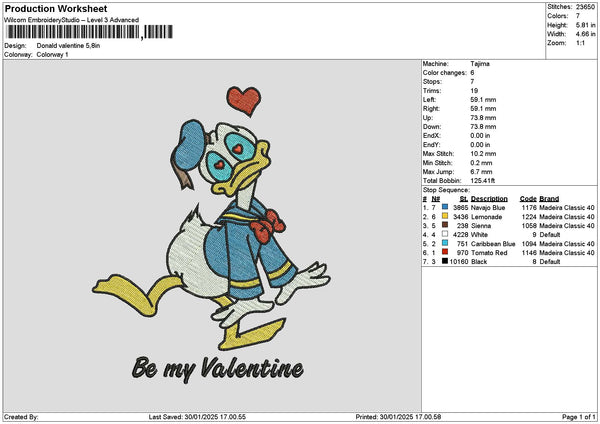Click the Up value 73.8 mm
The height and width of the screenshot is (424, 600).
(x=483, y=118)
